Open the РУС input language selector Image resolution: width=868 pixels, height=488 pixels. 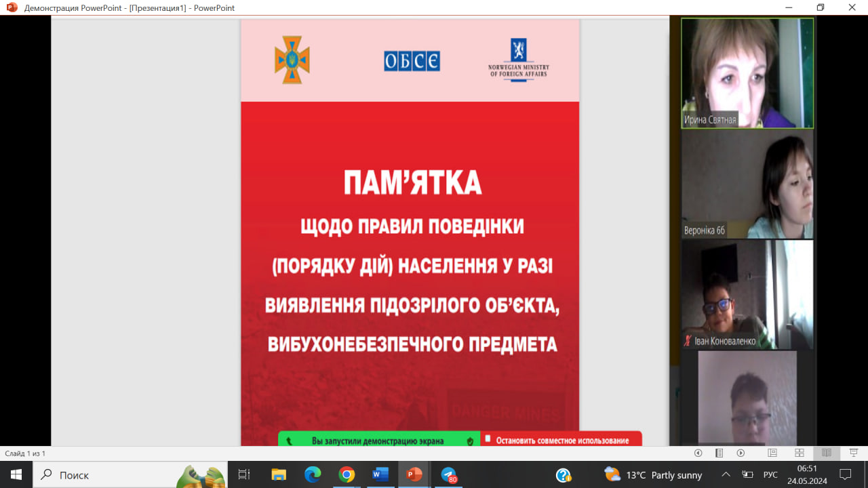coord(770,475)
